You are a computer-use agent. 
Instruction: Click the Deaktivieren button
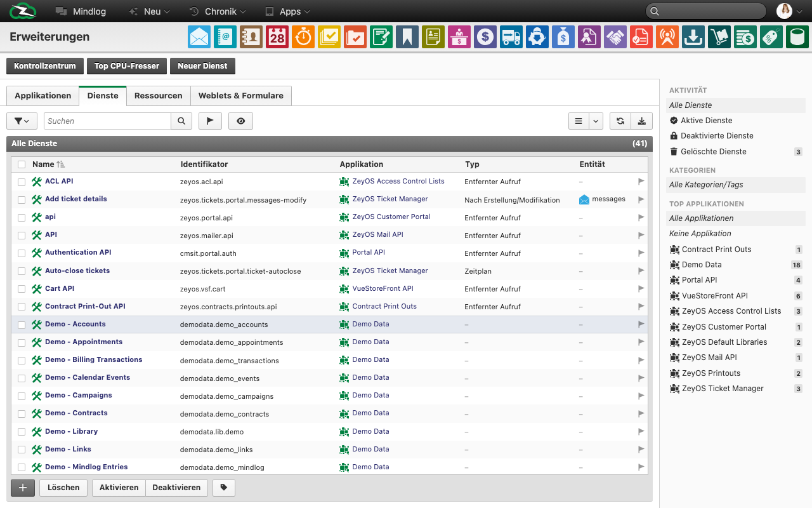(x=176, y=488)
